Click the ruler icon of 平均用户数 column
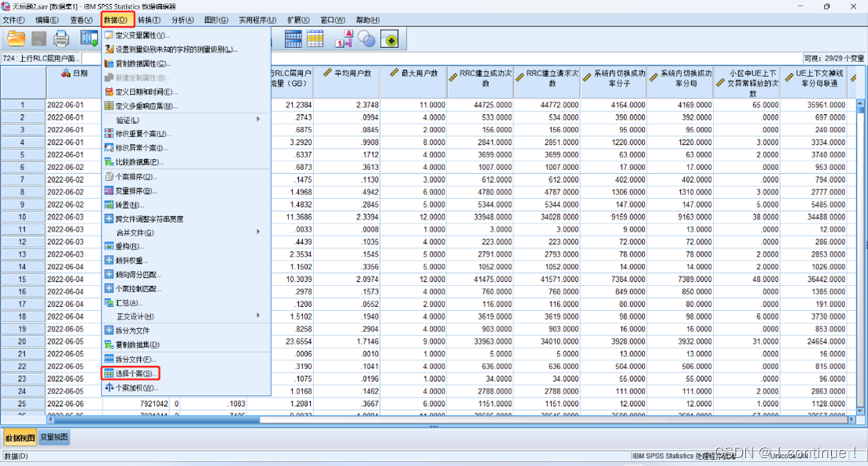The height and width of the screenshot is (466, 868). click(327, 72)
